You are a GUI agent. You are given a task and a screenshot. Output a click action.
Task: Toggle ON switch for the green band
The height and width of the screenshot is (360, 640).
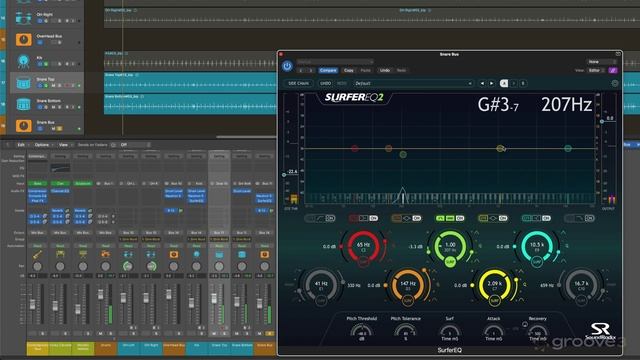(460, 218)
